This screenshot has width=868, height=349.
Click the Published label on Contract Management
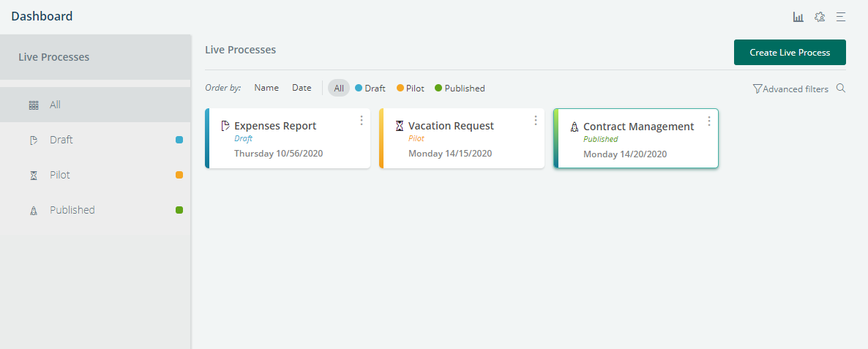tap(601, 139)
